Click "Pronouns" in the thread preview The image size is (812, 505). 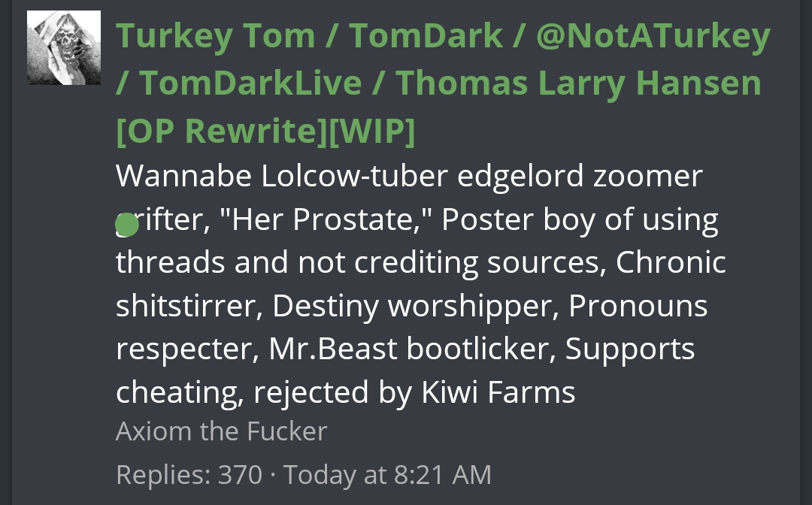638,306
